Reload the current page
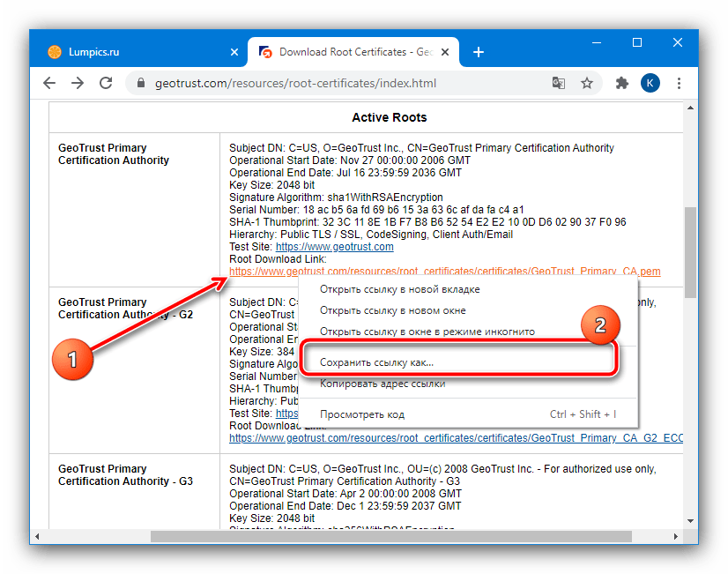The image size is (728, 574). coord(106,83)
